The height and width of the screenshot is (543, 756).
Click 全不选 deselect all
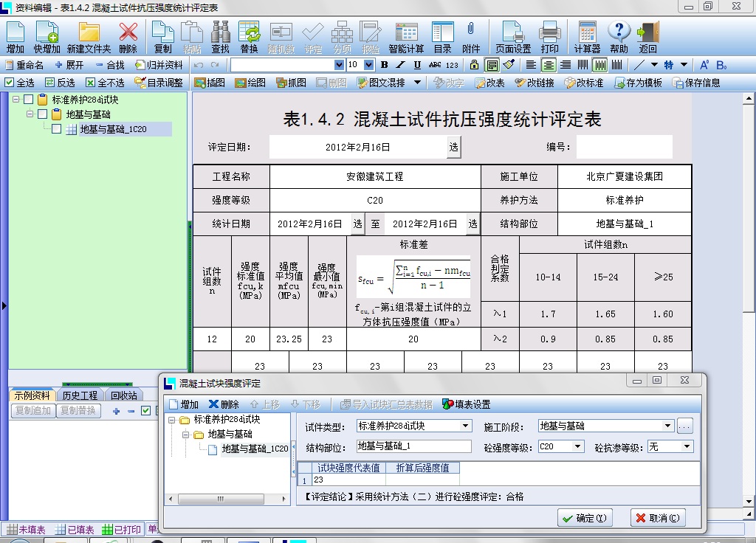pyautogui.click(x=105, y=83)
